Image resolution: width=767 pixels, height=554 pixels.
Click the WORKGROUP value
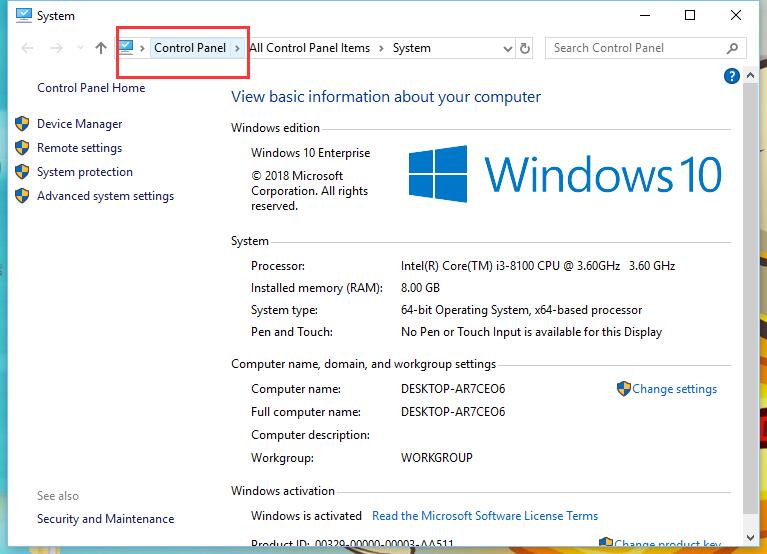[x=437, y=458]
